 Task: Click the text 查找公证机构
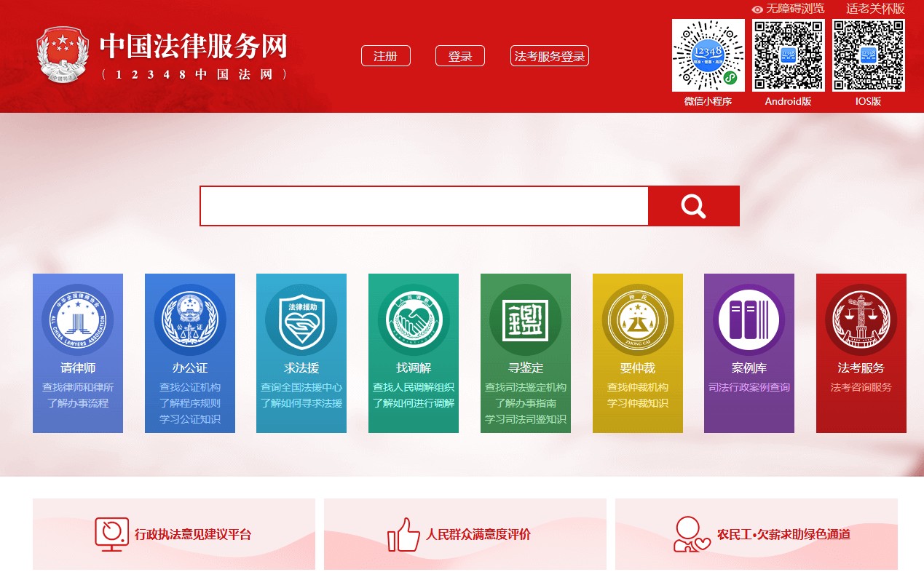tap(190, 387)
